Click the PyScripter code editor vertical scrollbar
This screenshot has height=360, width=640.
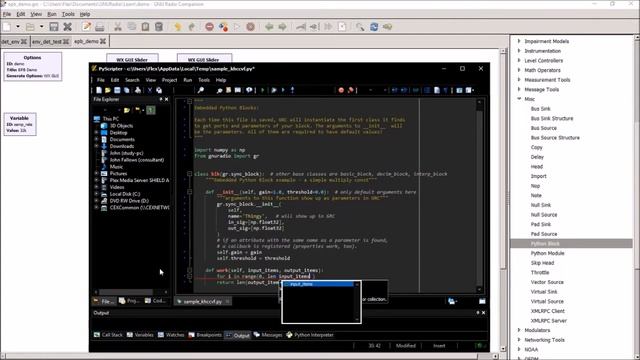[480, 195]
